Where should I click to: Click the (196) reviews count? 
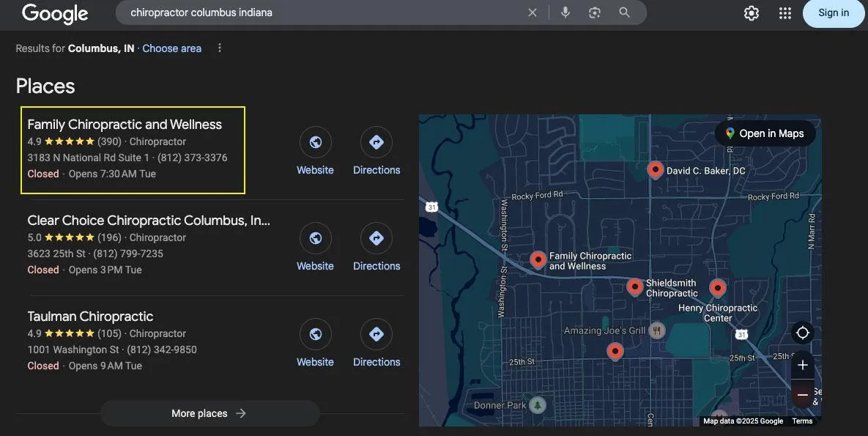click(x=109, y=237)
